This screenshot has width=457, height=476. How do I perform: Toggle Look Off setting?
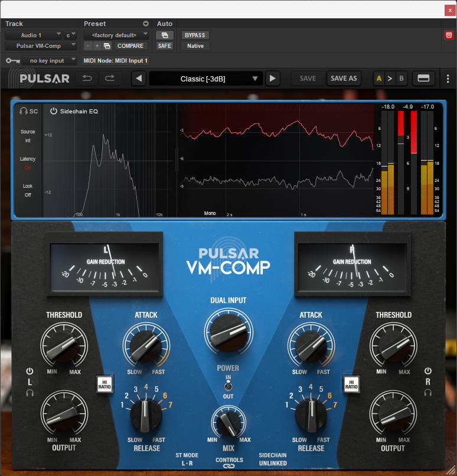[28, 190]
